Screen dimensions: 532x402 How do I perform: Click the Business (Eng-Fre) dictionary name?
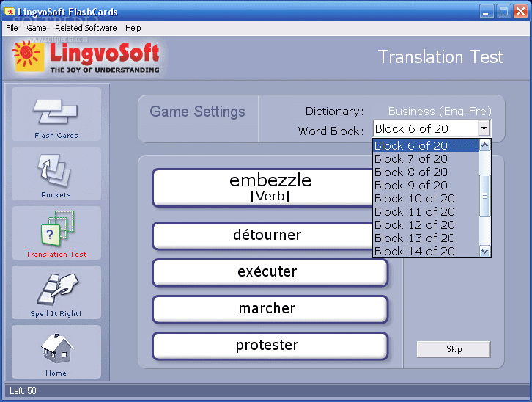pos(440,112)
